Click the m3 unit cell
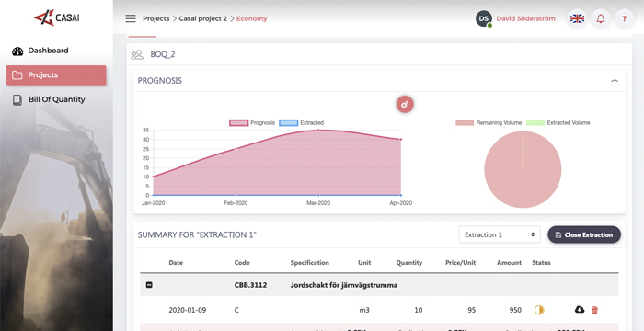Viewport: 644px width, 331px height. pyautogui.click(x=364, y=310)
